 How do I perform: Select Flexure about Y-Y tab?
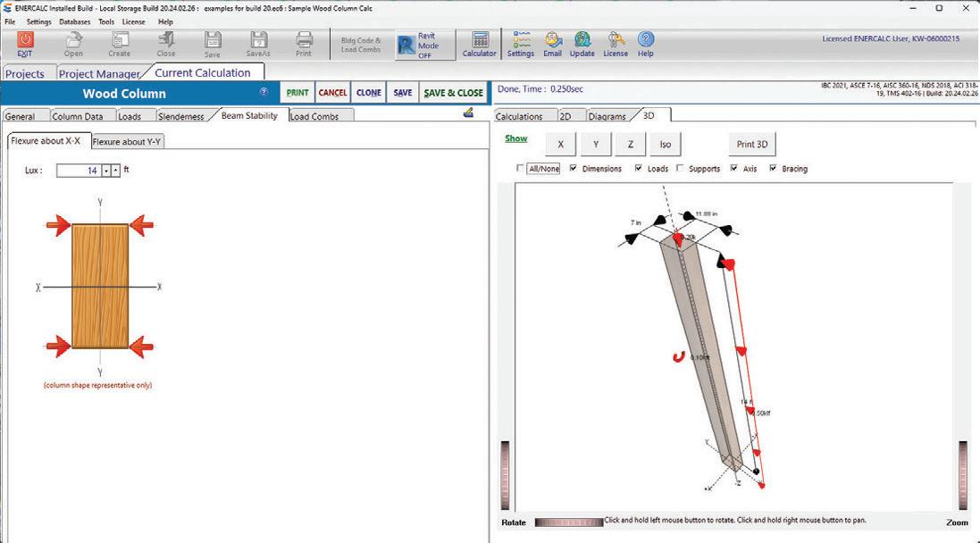pyautogui.click(x=127, y=142)
